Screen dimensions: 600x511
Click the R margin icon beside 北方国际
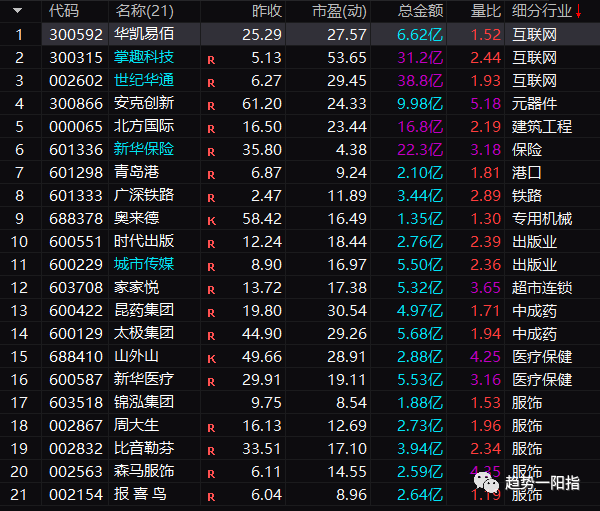pos(211,129)
